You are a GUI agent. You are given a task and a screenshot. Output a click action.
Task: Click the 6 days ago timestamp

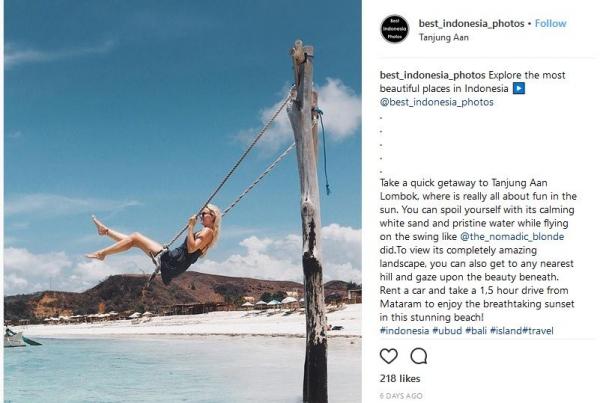click(x=402, y=395)
